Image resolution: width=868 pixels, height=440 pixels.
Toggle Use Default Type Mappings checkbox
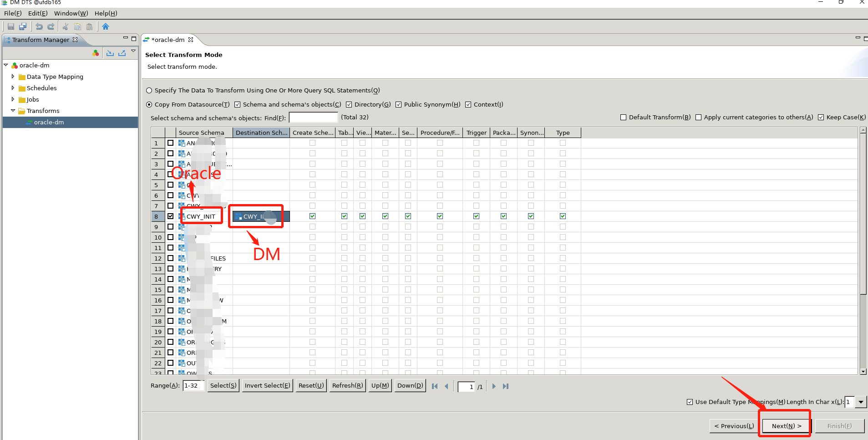point(690,402)
